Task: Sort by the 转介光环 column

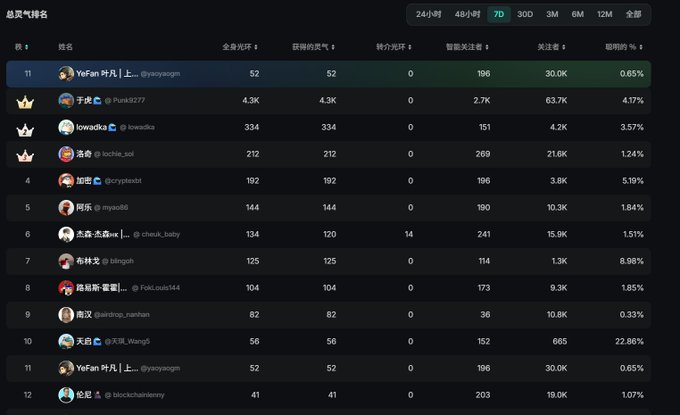Action: pyautogui.click(x=393, y=47)
